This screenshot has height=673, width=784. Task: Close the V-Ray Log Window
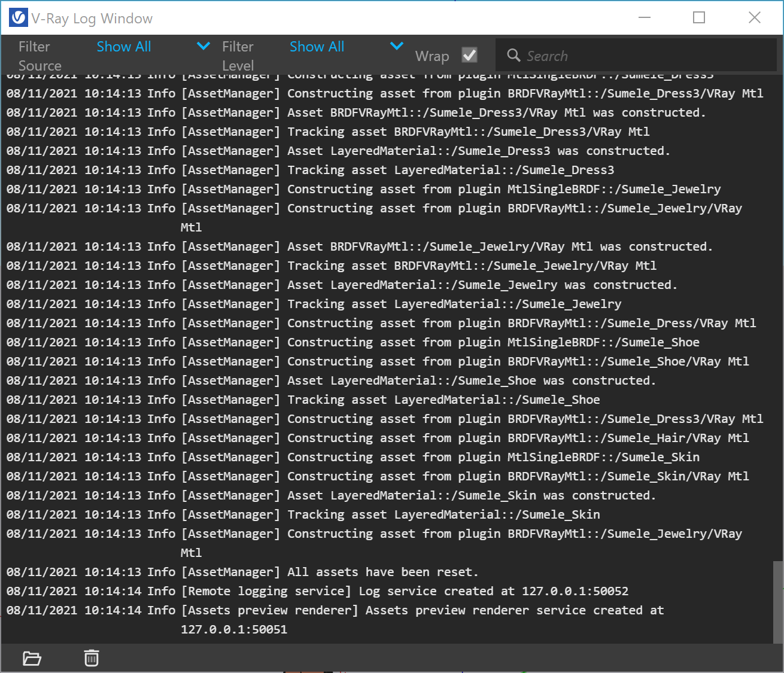click(755, 17)
